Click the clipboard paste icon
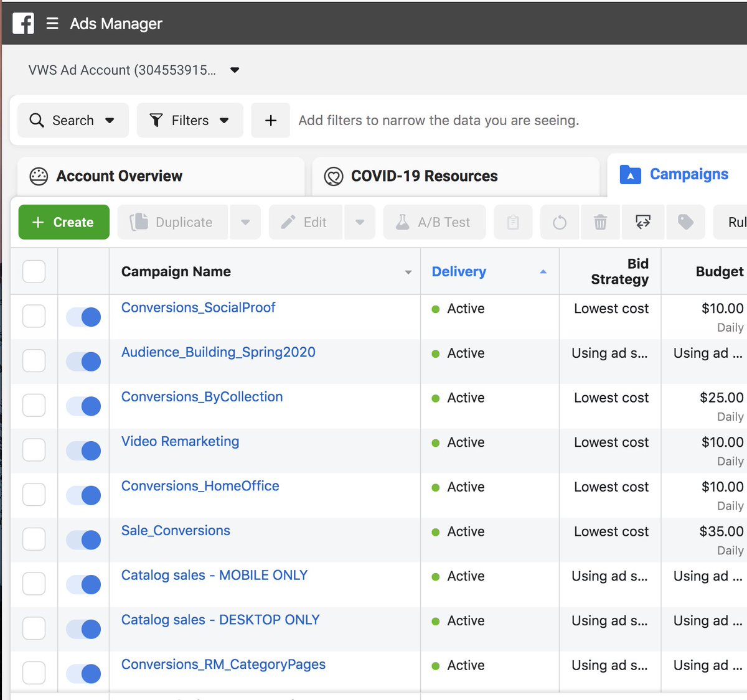The height and width of the screenshot is (700, 747). tap(513, 222)
